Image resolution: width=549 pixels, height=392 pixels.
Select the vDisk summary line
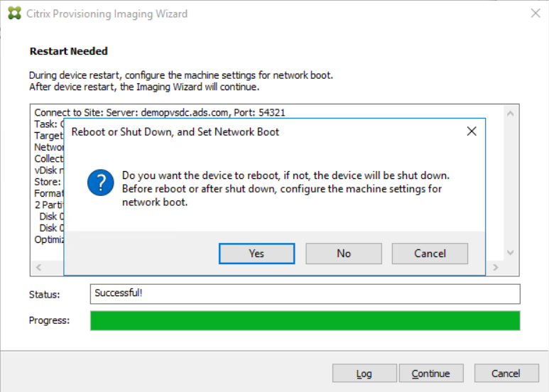[49, 170]
